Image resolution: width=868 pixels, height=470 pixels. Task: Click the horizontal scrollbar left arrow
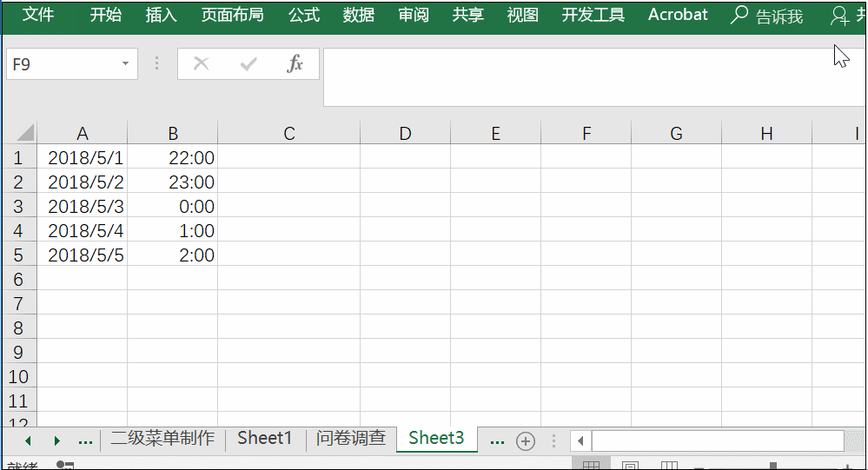point(580,441)
